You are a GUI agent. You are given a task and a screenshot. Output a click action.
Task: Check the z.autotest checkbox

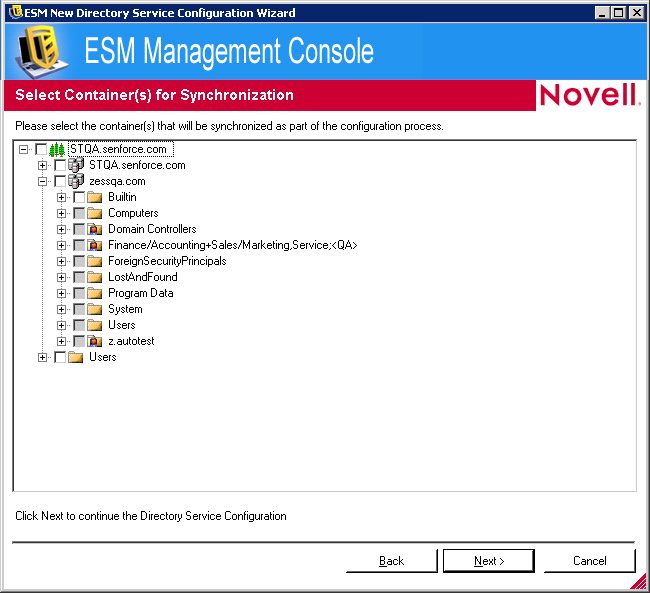79,341
